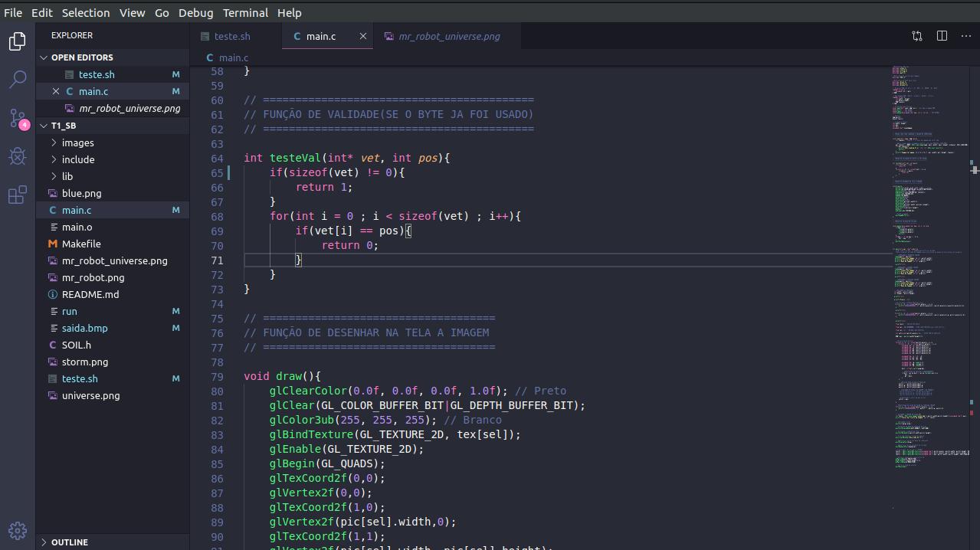Open README.md file

click(113, 294)
